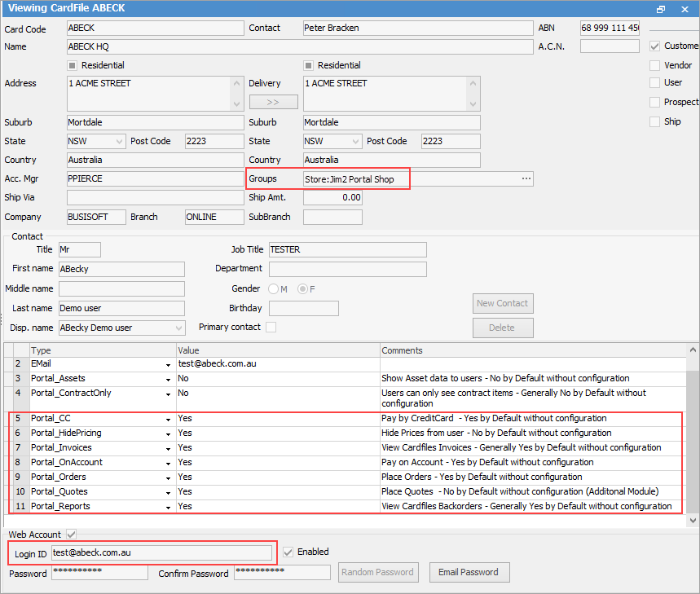Click into the Login ID field
This screenshot has width=700, height=594.
click(163, 552)
